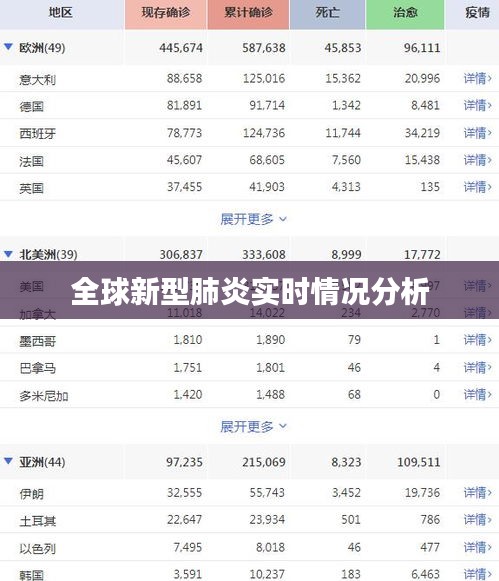Image resolution: width=499 pixels, height=581 pixels.
Task: Click the 死亡 column header
Action: (327, 14)
